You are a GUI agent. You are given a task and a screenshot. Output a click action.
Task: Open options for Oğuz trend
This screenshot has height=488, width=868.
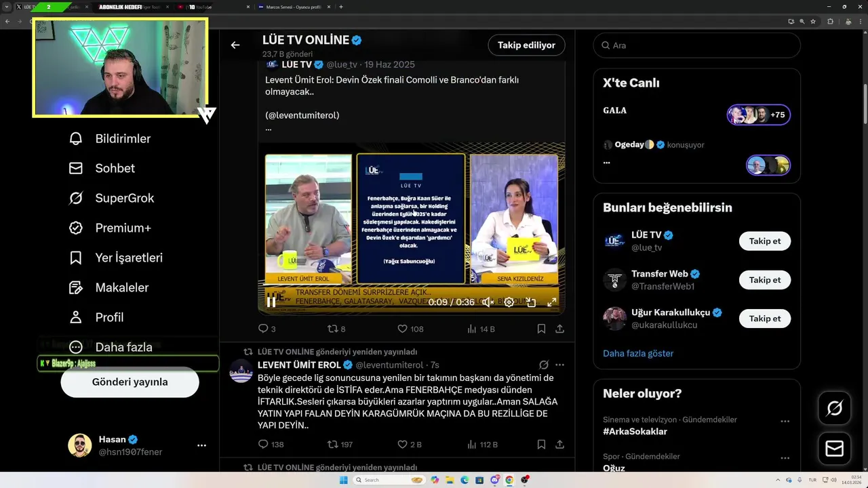pyautogui.click(x=785, y=458)
